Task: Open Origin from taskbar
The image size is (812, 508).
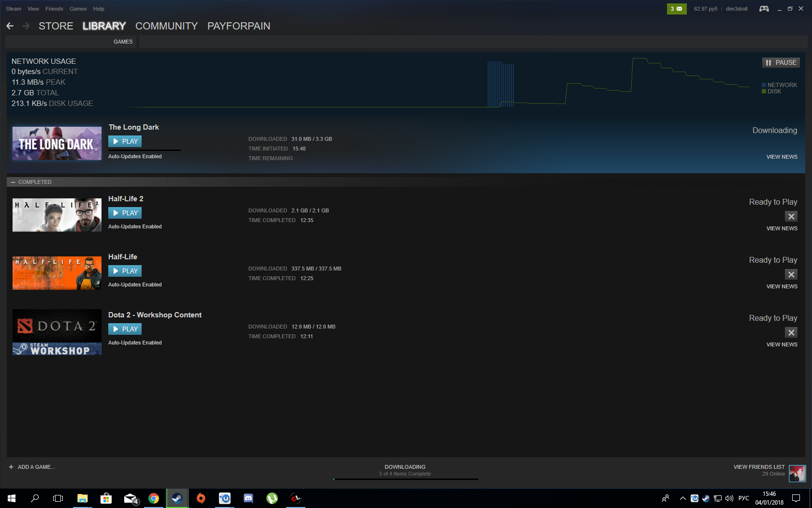Action: click(x=201, y=498)
